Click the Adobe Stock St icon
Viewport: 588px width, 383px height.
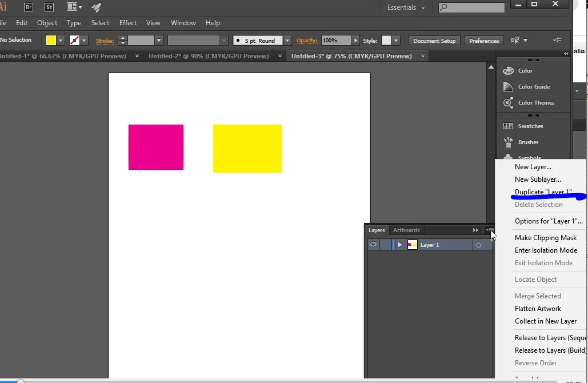pyautogui.click(x=49, y=7)
